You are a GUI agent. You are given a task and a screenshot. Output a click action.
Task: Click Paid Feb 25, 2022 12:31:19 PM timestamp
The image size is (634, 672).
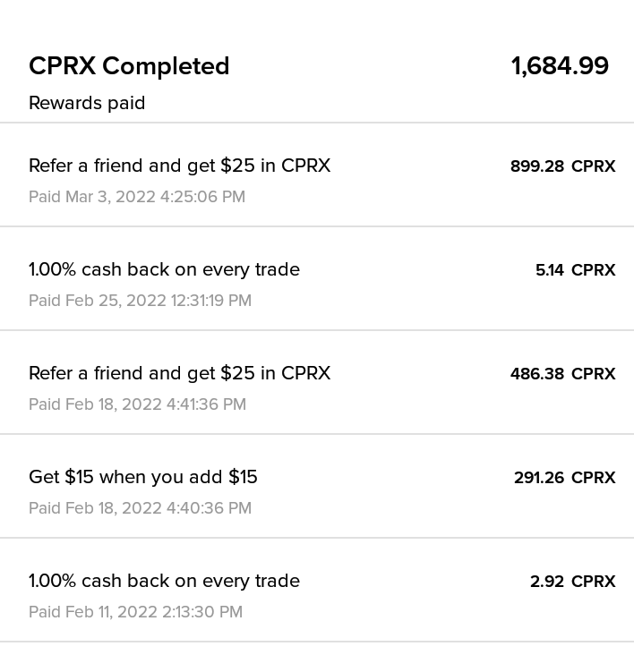coord(140,301)
